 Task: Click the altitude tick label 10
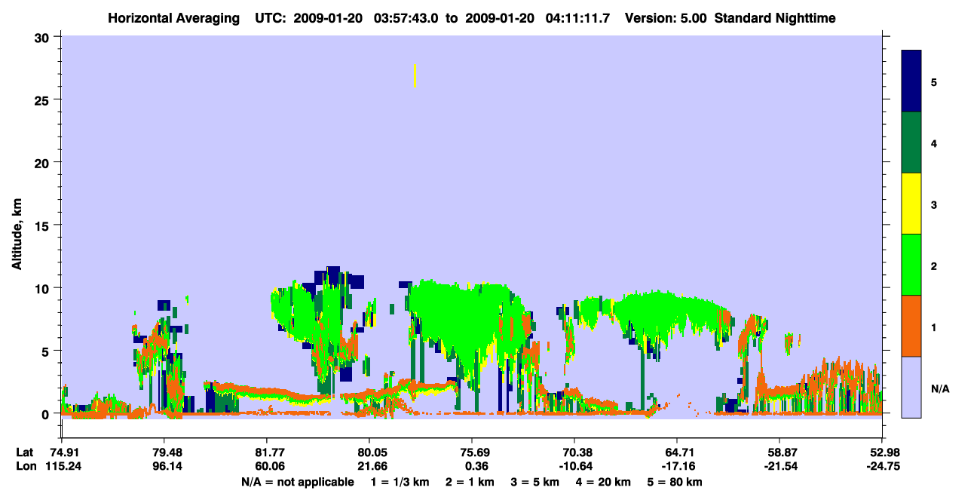(x=44, y=288)
